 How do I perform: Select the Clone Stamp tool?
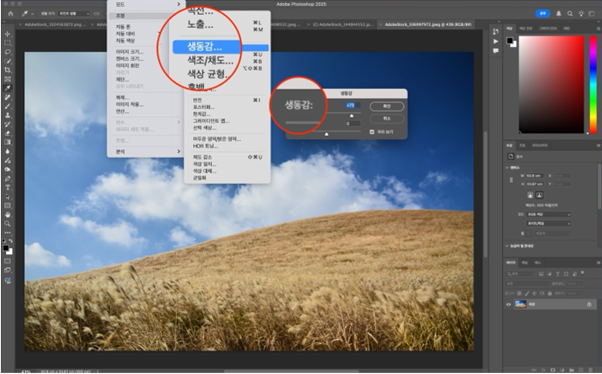point(7,115)
